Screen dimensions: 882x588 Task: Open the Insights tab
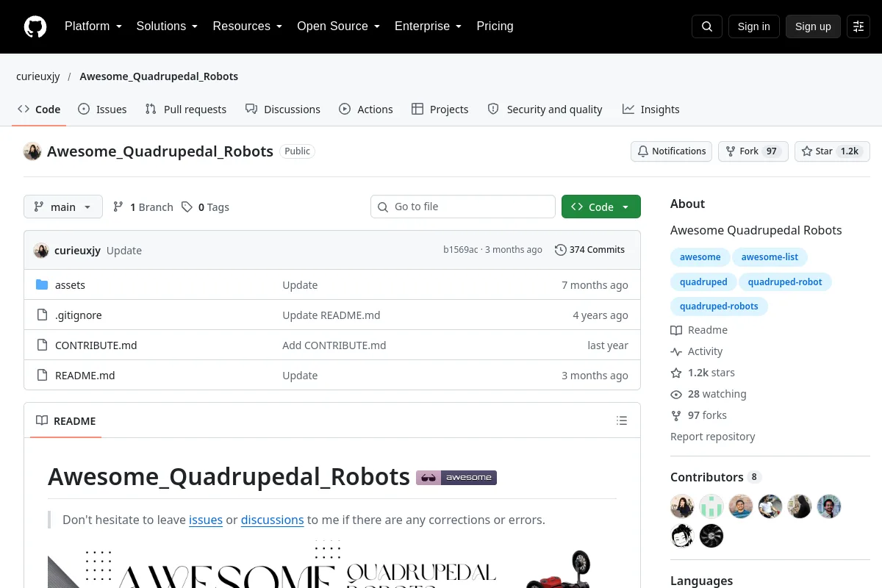coord(651,110)
